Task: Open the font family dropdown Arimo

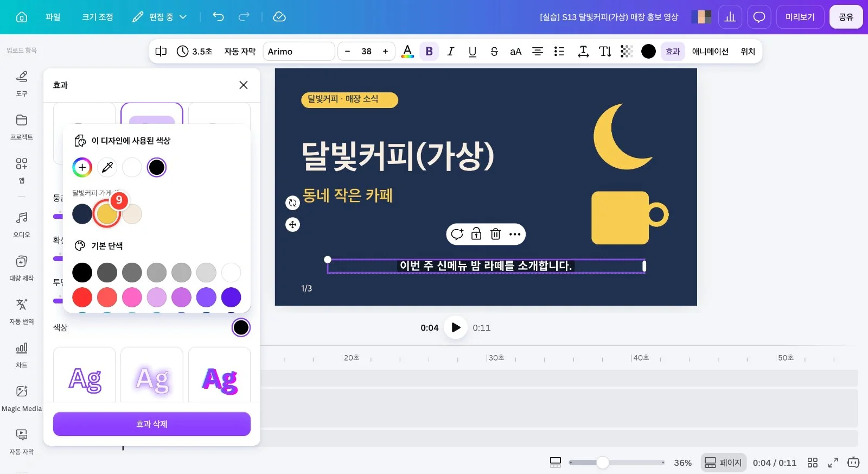Action: (x=299, y=51)
